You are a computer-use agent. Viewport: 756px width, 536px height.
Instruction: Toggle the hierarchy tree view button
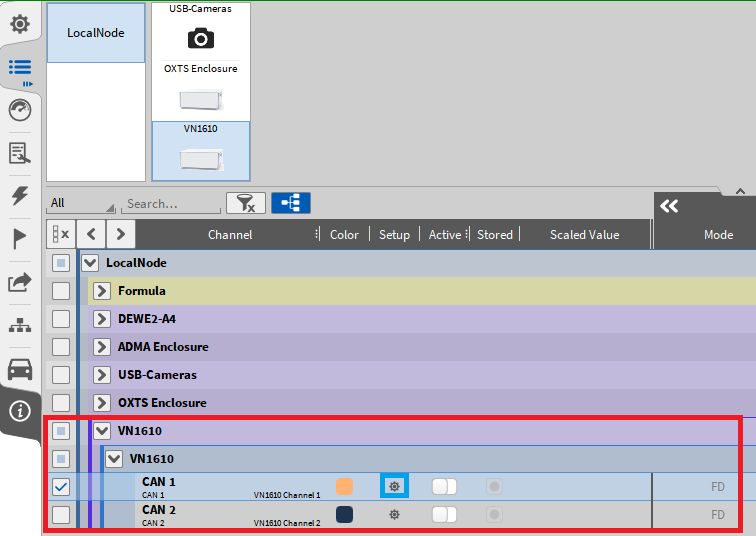pyautogui.click(x=290, y=203)
